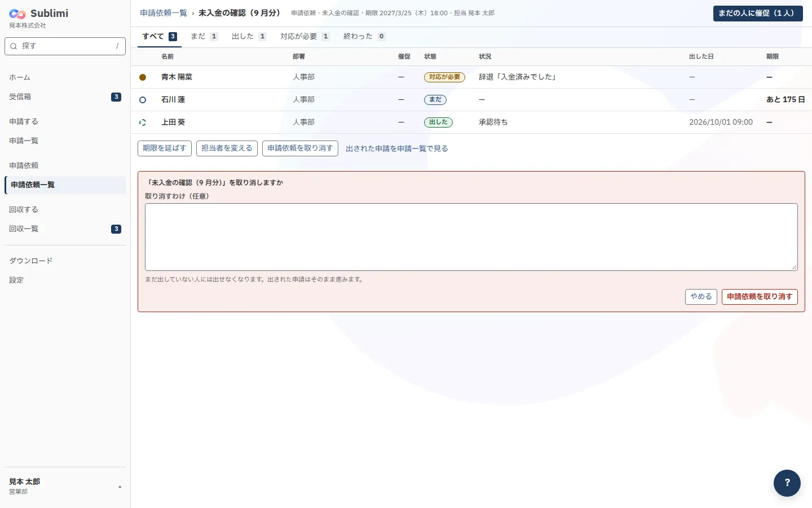Click the 申請依頼を取り消す button above the dialog
This screenshot has width=812, height=508.
coord(300,148)
